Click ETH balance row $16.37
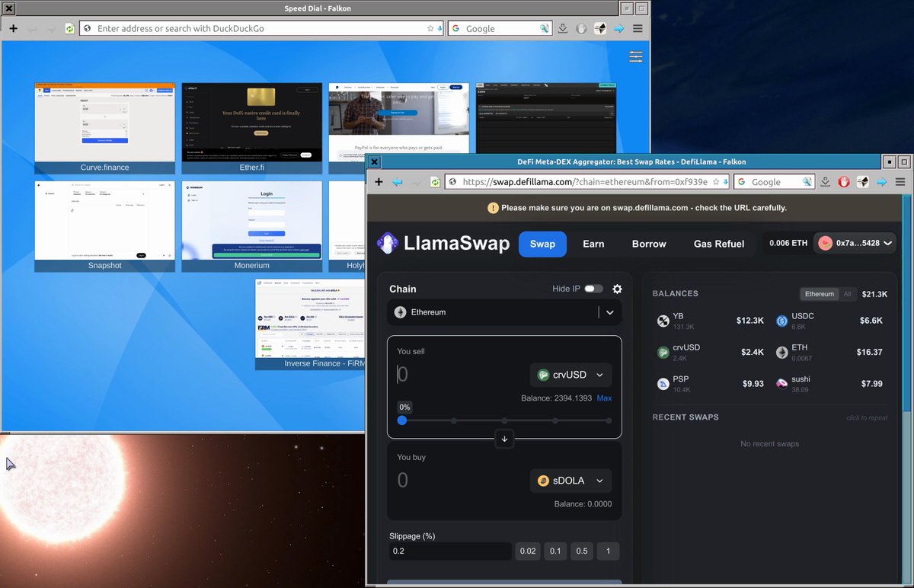Viewport: 914px width, 588px height. pos(829,352)
